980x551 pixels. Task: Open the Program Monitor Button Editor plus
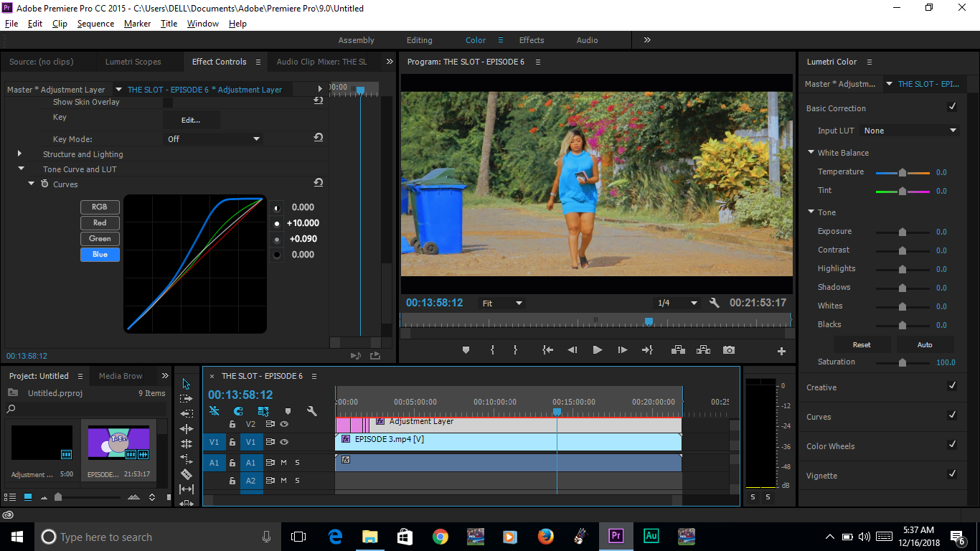pos(781,351)
